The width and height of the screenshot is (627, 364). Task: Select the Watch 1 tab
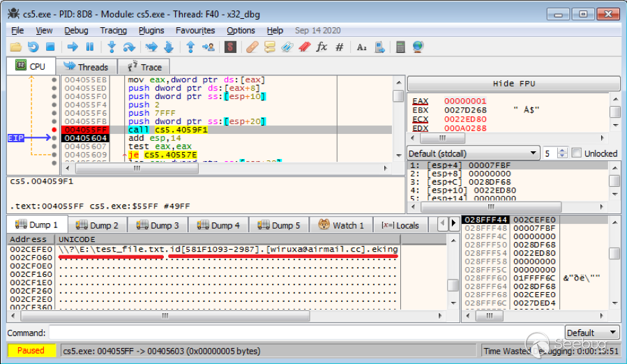(341, 225)
